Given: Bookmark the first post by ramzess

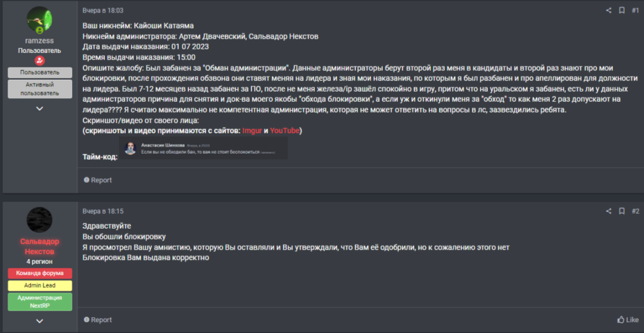Looking at the screenshot, I should [621, 10].
